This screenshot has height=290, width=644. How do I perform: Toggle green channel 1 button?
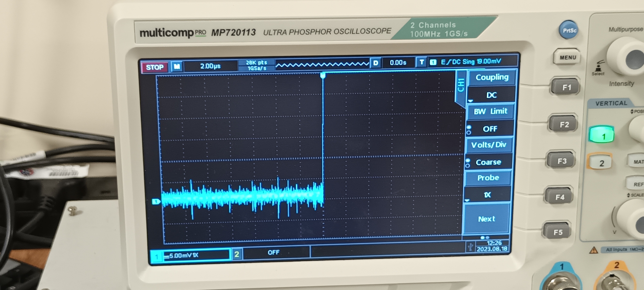pos(601,135)
